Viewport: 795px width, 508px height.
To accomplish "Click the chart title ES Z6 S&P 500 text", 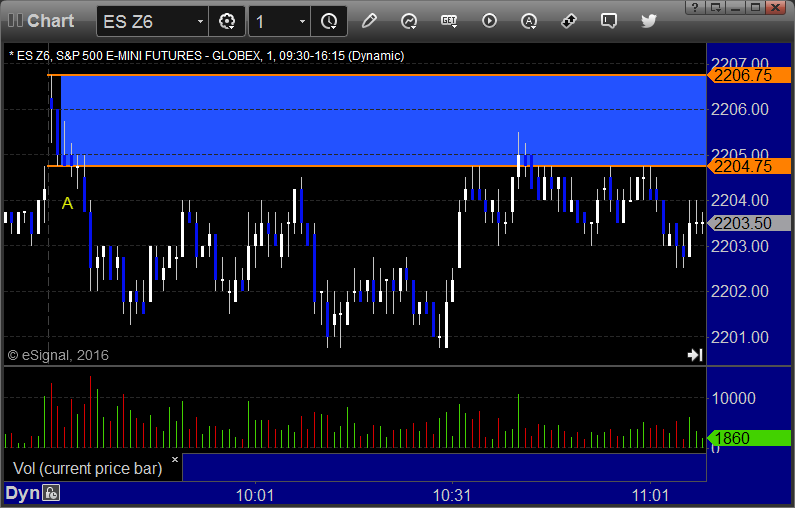I will coord(206,55).
